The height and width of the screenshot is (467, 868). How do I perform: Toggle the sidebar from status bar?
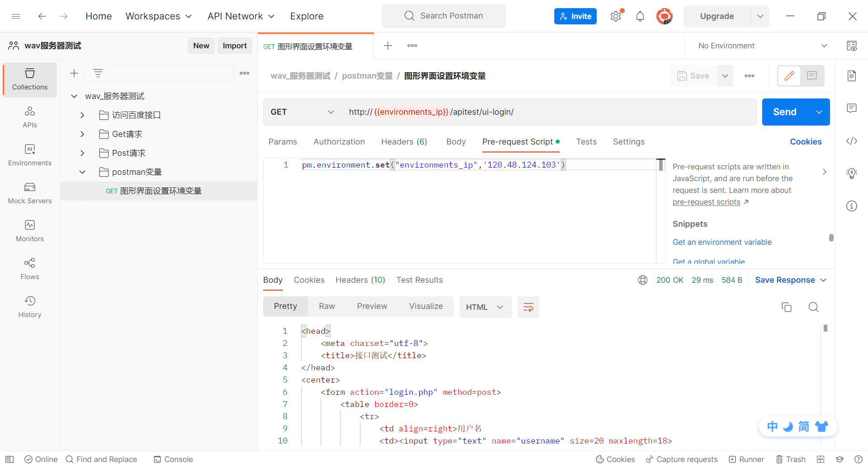9,459
